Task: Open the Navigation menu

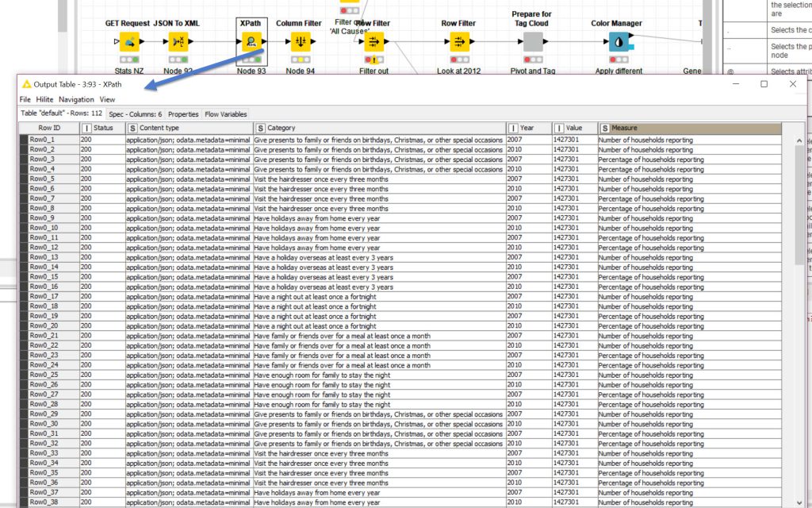Action: (76, 99)
